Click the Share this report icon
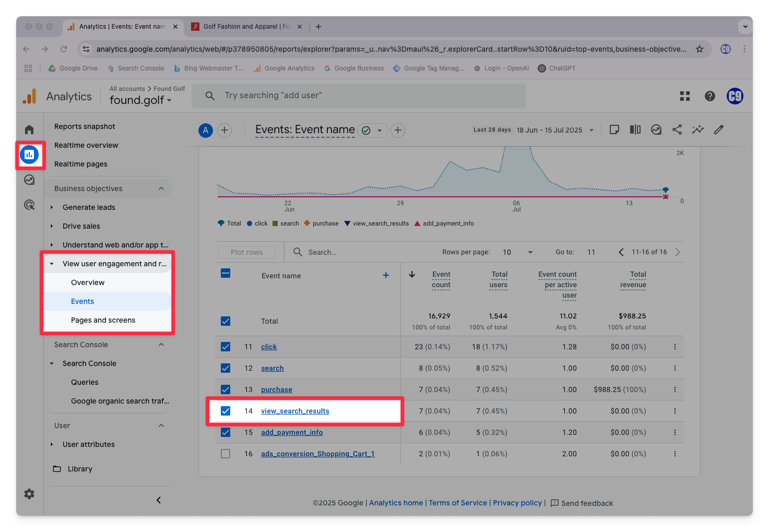Image resolution: width=769 pixels, height=532 pixels. coord(677,130)
